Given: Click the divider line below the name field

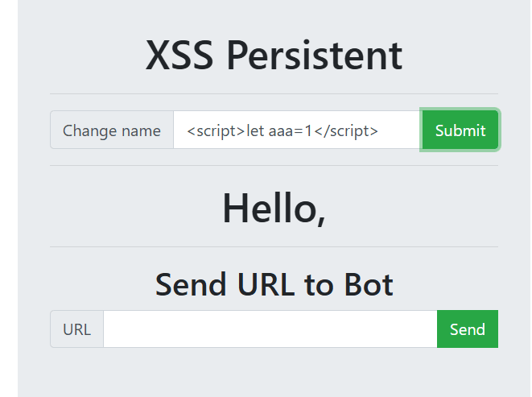Looking at the screenshot, I should point(274,166).
